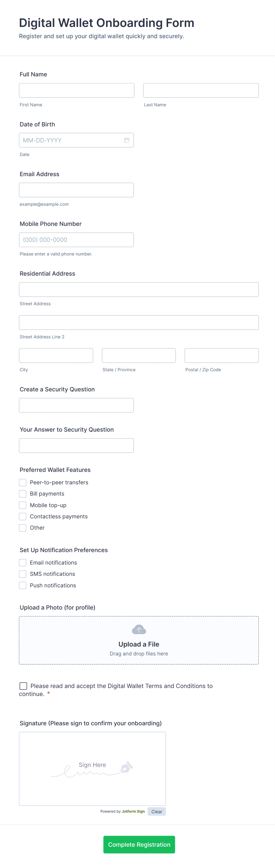Enable Mobile top-up feature
The width and height of the screenshot is (275, 868).
[x=22, y=505]
